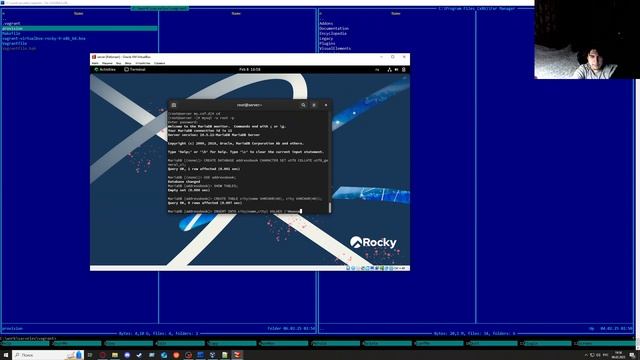Click the clock in the Windows system tray
Image resolution: width=640 pixels, height=360 pixels.
coord(618,355)
